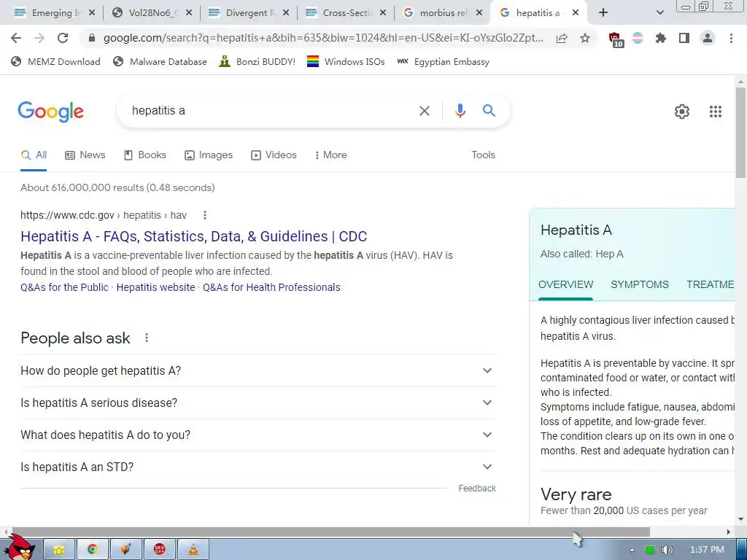Launch Chrome from the taskbar

tap(93, 550)
